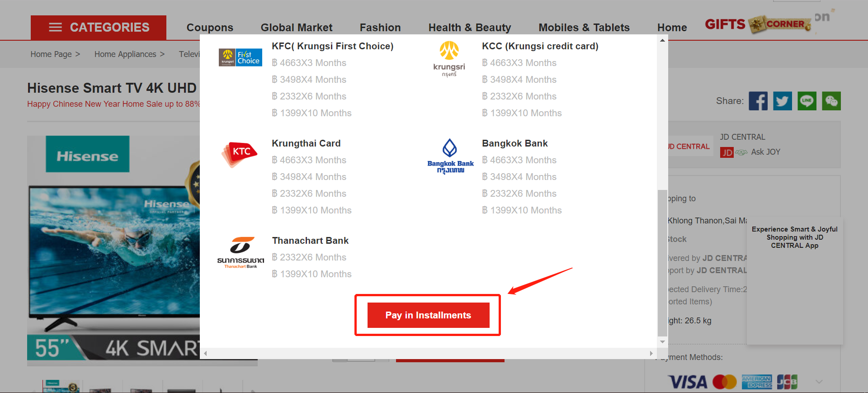Click the main Hisense TV product image
The width and height of the screenshot is (868, 393).
pyautogui.click(x=113, y=251)
